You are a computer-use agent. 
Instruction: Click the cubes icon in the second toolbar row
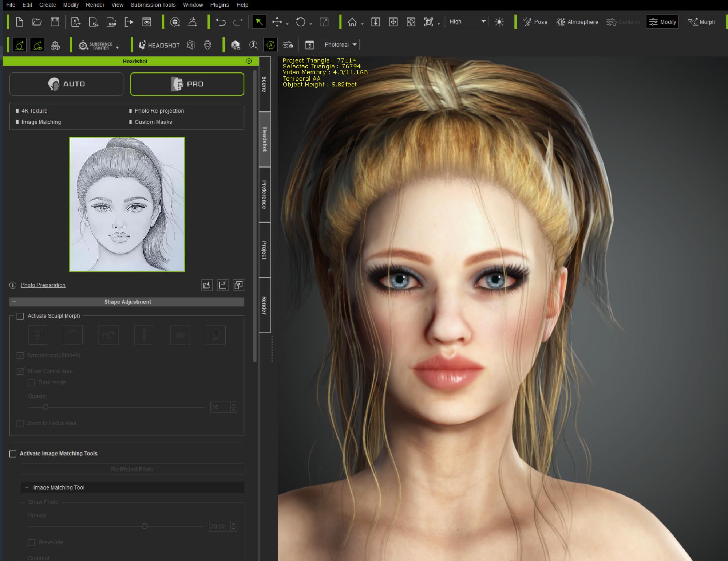click(x=55, y=46)
